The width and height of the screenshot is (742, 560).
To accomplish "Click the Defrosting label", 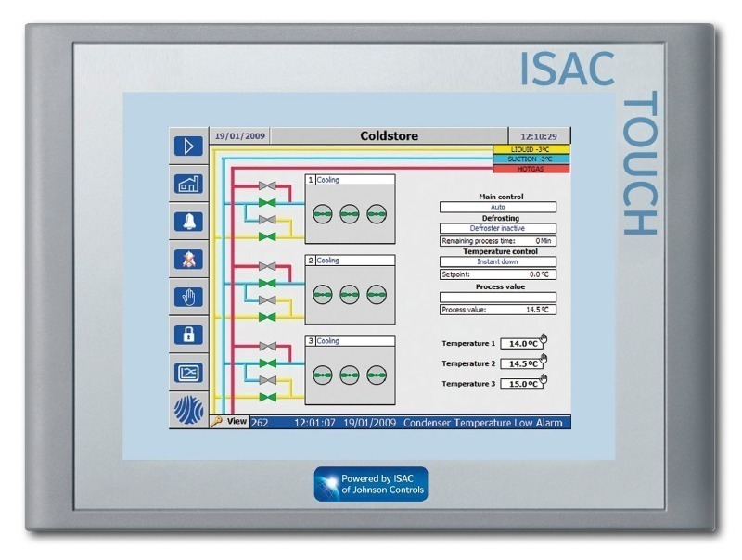I will pos(500,218).
